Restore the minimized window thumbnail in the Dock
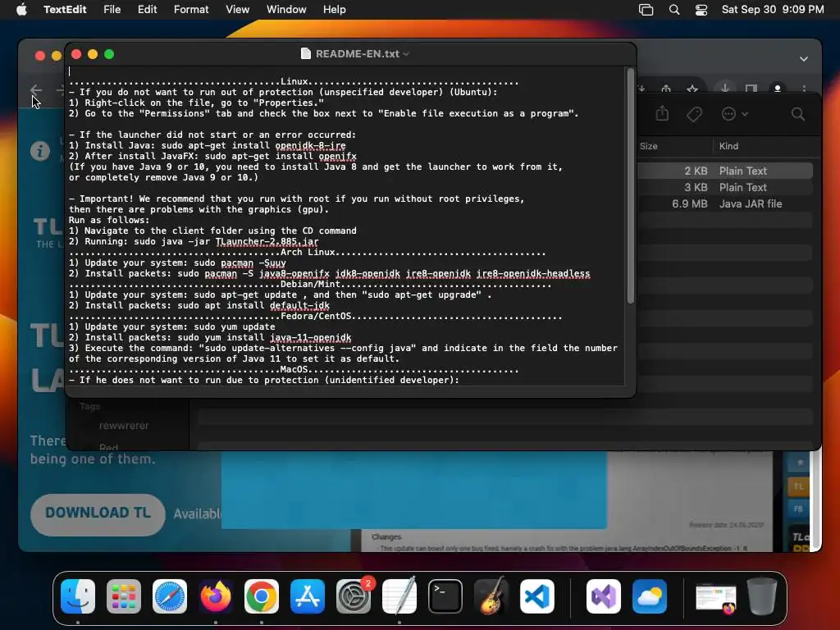 715,598
